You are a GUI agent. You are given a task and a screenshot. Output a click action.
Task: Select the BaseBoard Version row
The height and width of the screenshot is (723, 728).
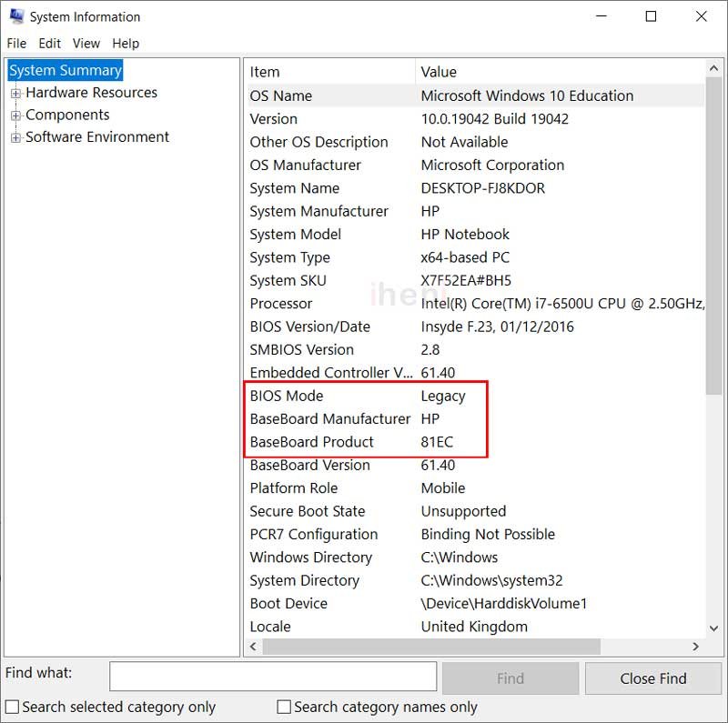click(474, 466)
